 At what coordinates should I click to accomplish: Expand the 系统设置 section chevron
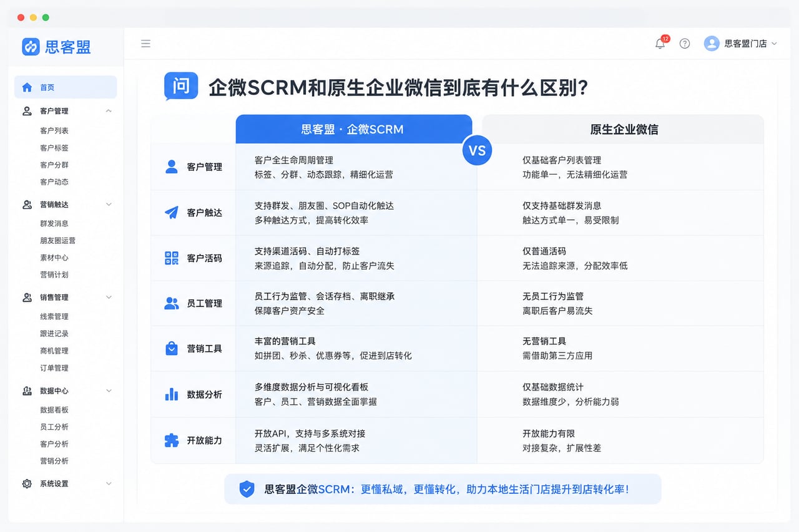109,484
